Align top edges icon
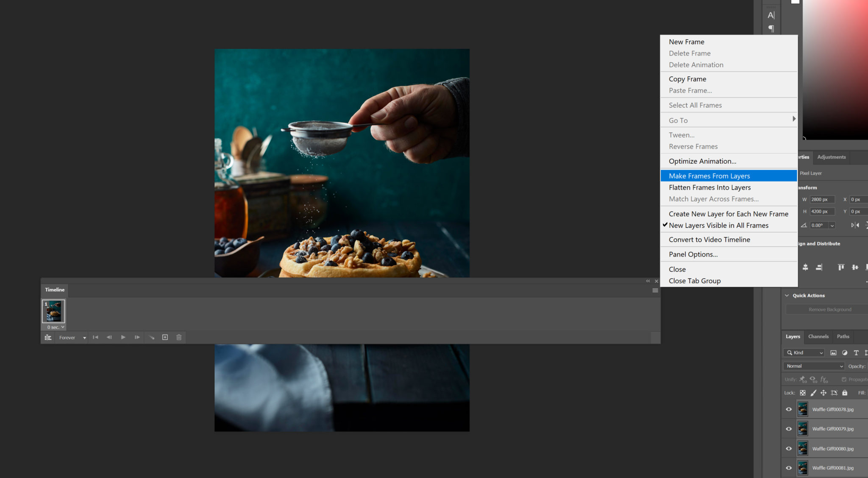868x478 pixels. click(841, 267)
